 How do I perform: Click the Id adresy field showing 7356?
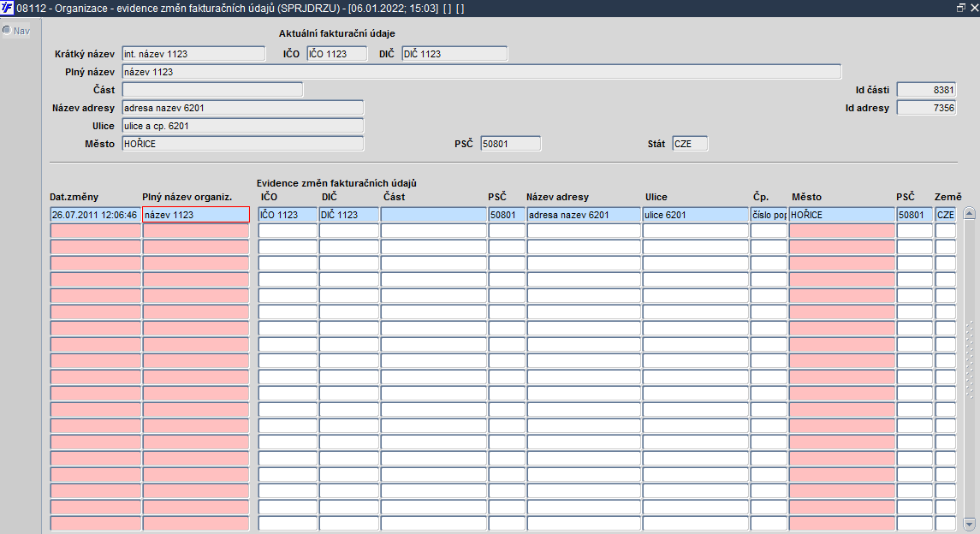(x=926, y=108)
